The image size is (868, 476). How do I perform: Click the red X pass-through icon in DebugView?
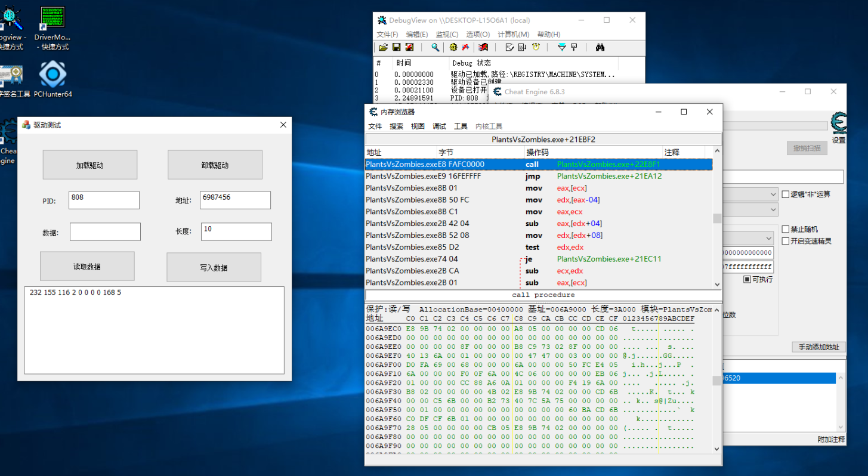(x=465, y=47)
